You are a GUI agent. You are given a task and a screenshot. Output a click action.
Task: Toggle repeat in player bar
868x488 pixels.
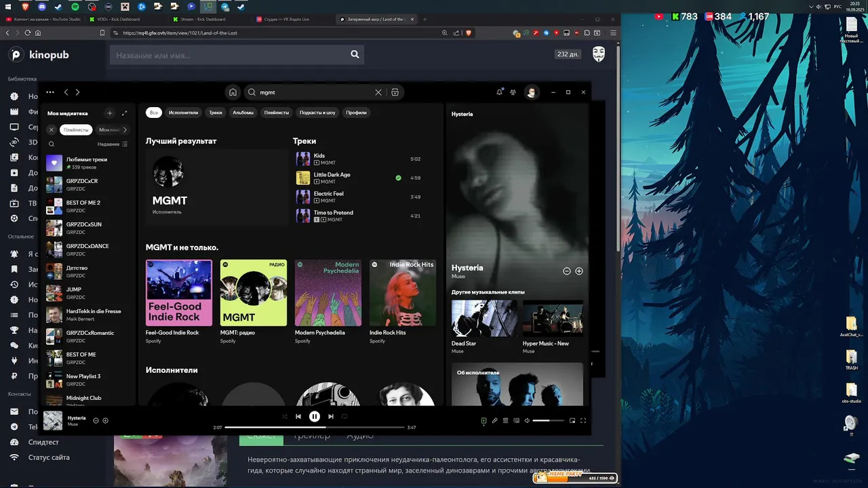(x=344, y=416)
